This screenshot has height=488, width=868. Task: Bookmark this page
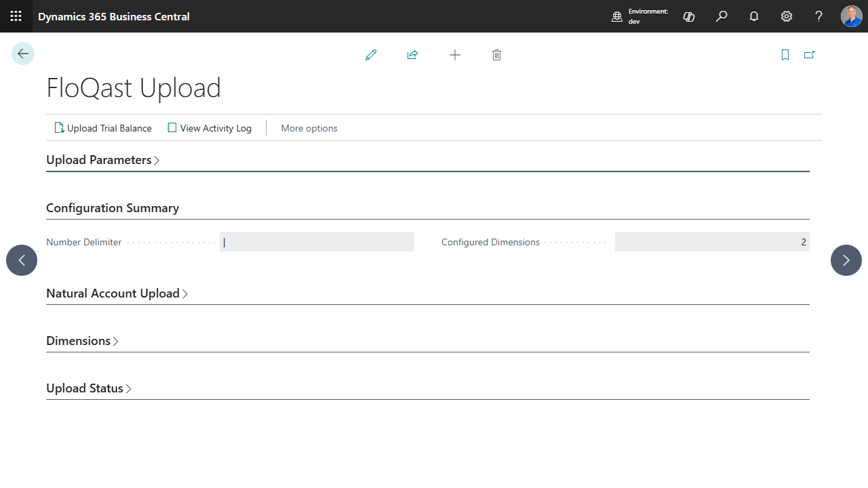pyautogui.click(x=785, y=55)
